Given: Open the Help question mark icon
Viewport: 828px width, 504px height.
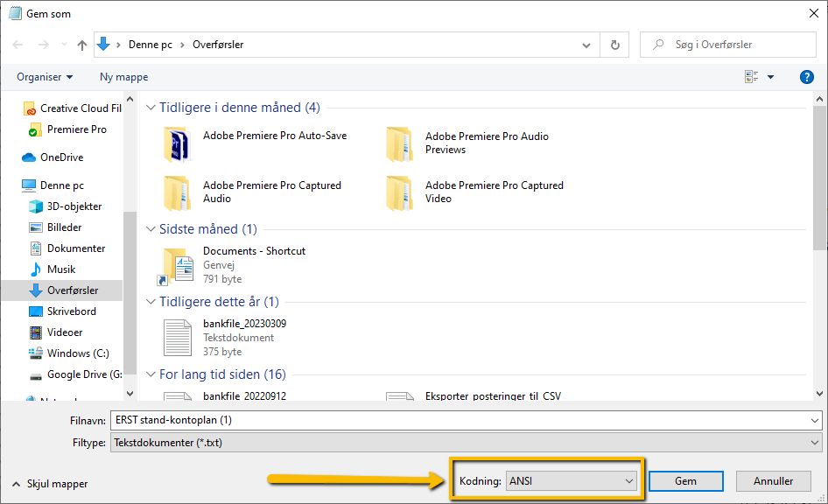Looking at the screenshot, I should [807, 77].
